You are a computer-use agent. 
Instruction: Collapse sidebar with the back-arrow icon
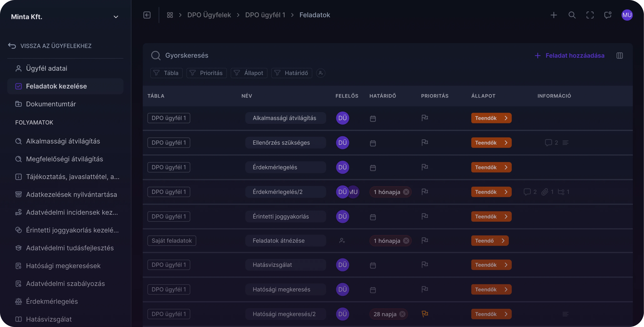point(147,15)
